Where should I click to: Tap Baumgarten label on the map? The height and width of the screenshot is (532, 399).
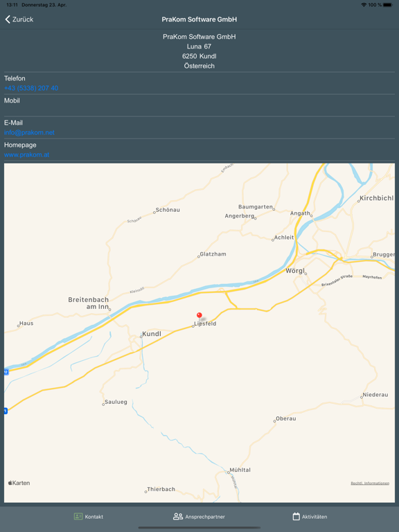coord(256,207)
